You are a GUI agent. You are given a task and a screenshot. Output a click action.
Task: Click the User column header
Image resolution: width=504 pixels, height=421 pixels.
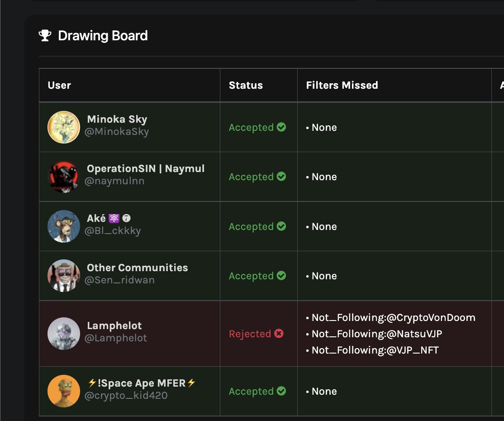pyautogui.click(x=59, y=85)
